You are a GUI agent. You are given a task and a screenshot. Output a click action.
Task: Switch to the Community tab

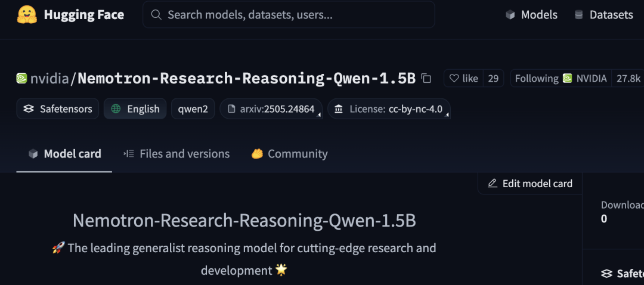pos(289,154)
